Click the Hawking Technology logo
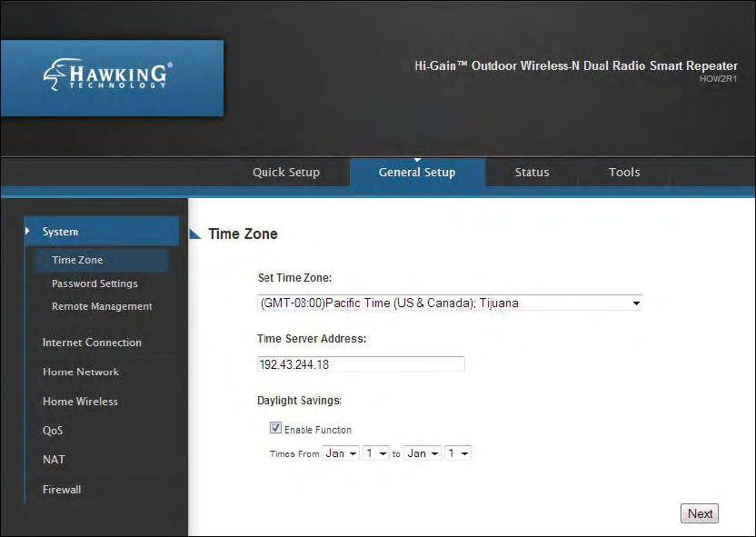 click(107, 75)
